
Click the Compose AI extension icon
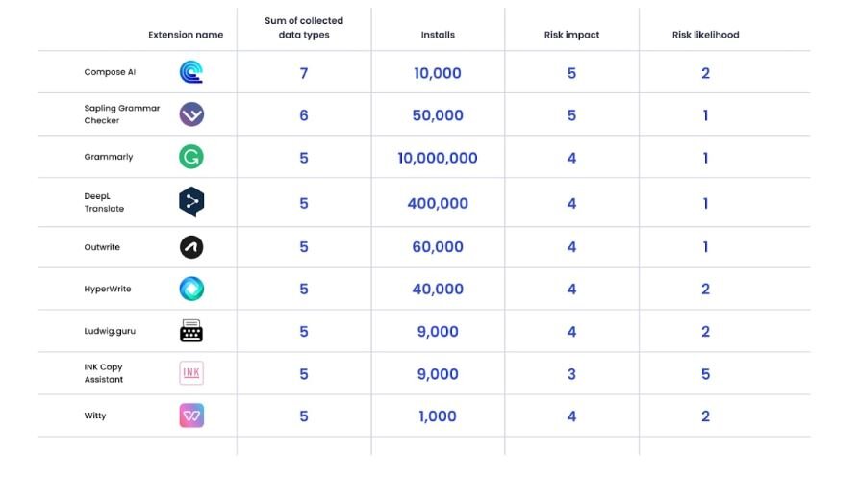tap(191, 72)
